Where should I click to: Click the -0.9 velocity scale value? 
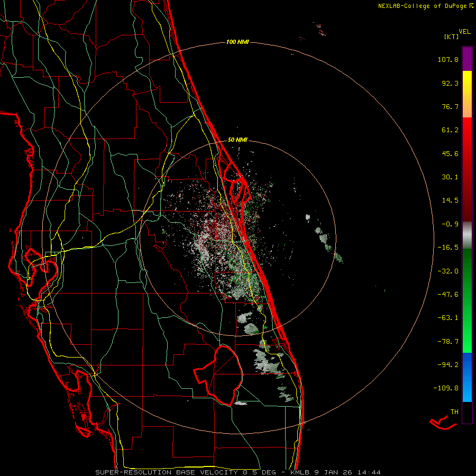click(450, 224)
